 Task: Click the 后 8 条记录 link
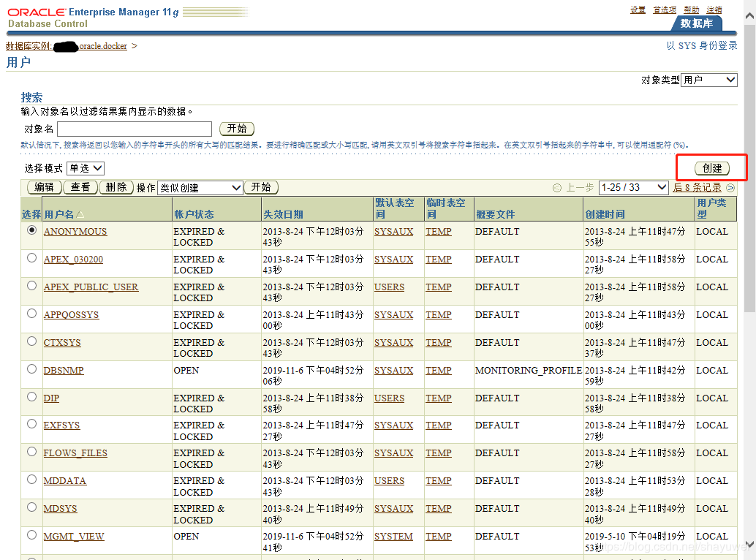click(x=698, y=188)
